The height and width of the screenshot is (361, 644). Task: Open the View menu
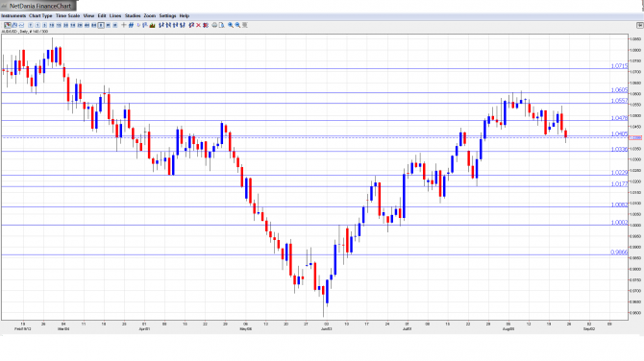[88, 15]
